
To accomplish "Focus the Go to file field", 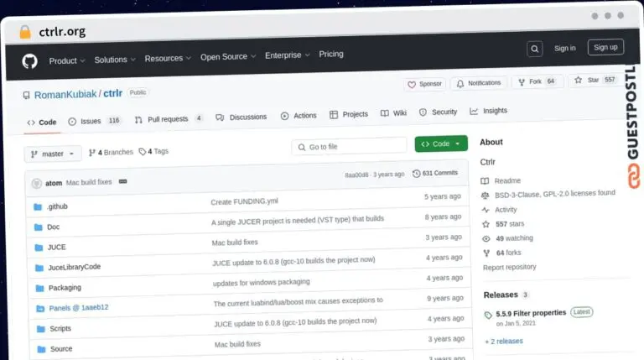I will pyautogui.click(x=349, y=146).
